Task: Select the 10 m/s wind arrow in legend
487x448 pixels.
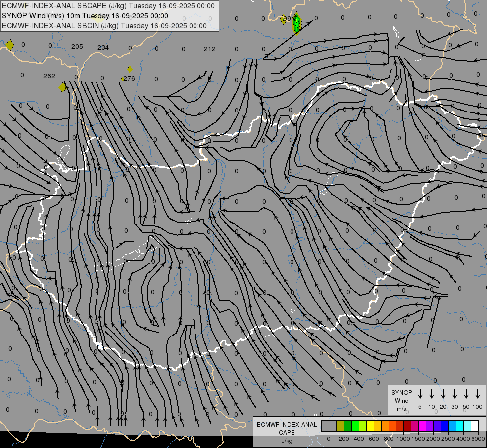Action: coord(432,394)
